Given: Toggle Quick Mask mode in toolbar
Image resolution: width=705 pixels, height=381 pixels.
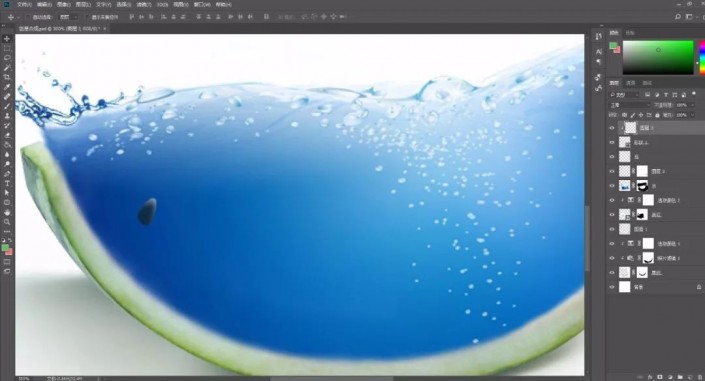Looking at the screenshot, I should click(x=7, y=262).
